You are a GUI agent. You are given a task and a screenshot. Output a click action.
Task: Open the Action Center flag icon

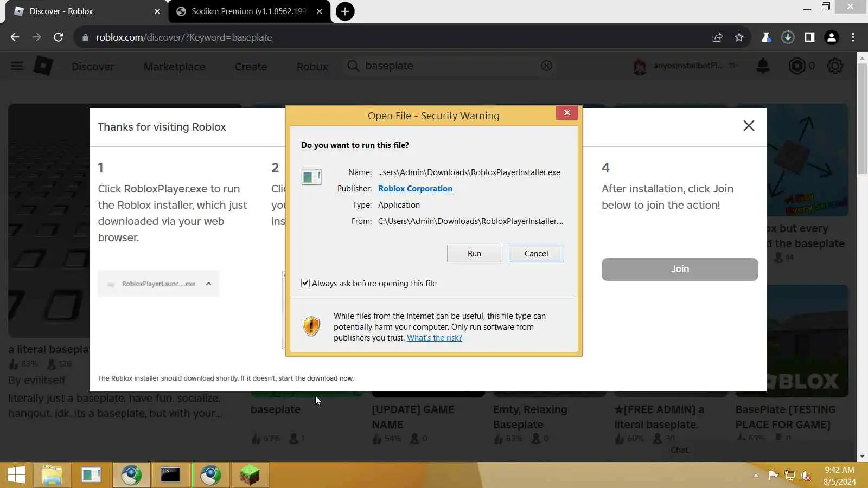coord(773,476)
